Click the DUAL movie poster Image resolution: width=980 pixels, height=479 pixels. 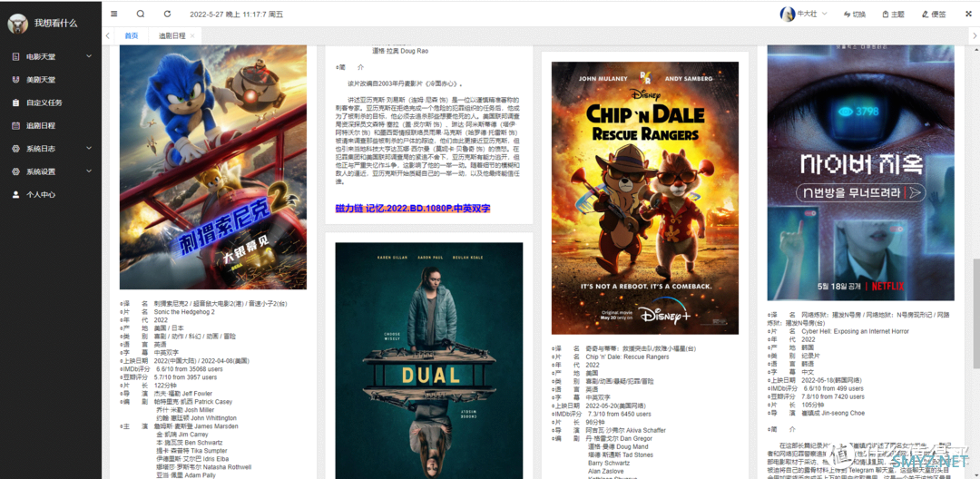428,360
